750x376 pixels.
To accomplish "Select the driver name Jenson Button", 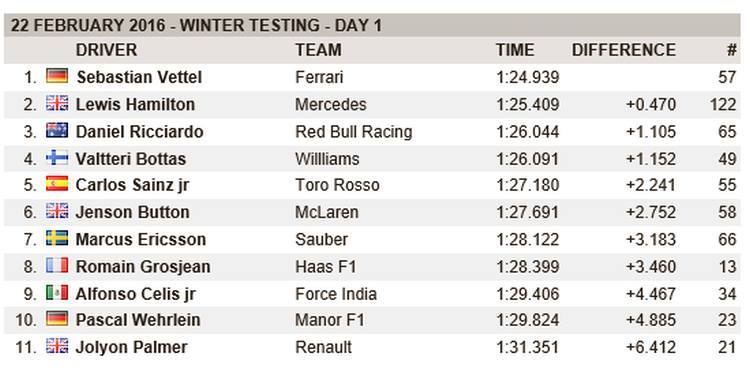I will (x=132, y=212).
